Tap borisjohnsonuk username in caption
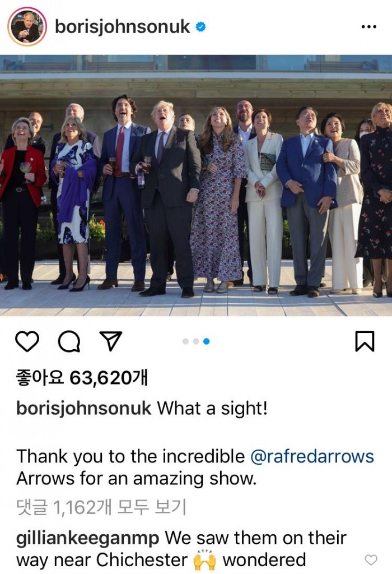 pos(84,408)
